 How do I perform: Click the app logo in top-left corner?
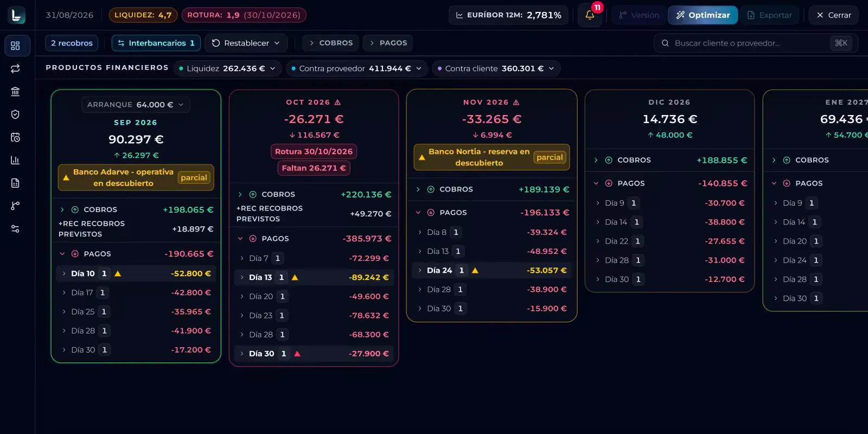(x=17, y=15)
